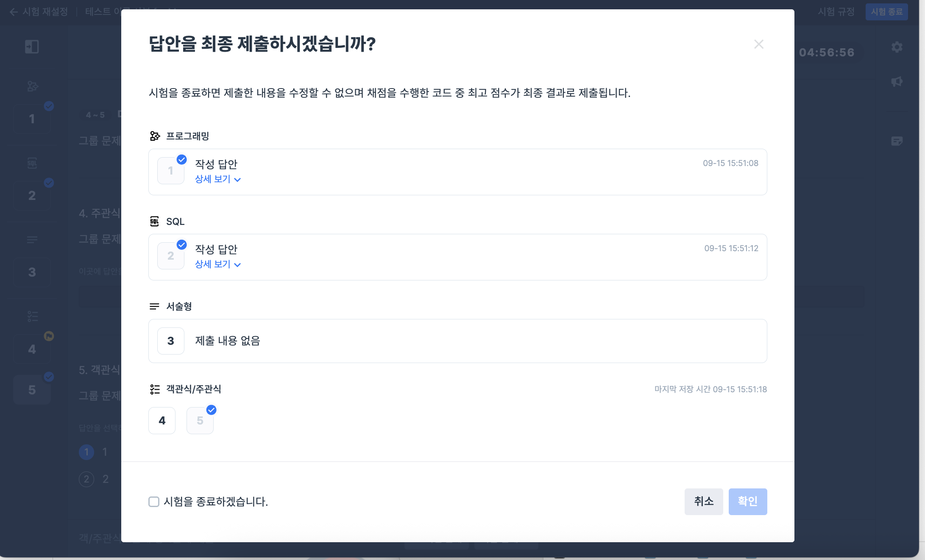Click the 확인 confirm button
This screenshot has height=560, width=925.
(x=747, y=502)
